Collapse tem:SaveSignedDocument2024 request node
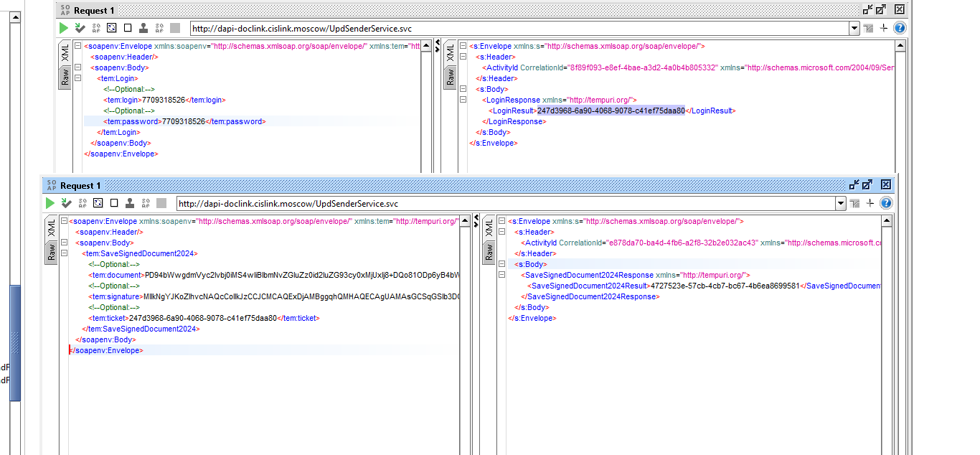Image resolution: width=980 pixels, height=455 pixels. click(65, 253)
